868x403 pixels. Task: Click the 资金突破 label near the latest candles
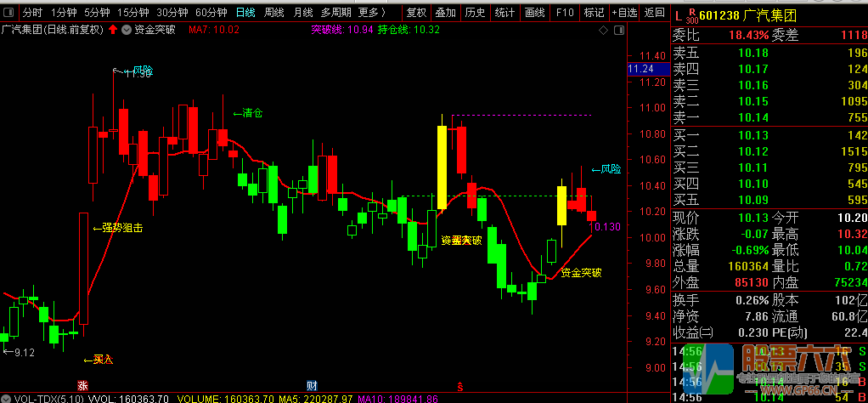click(581, 273)
